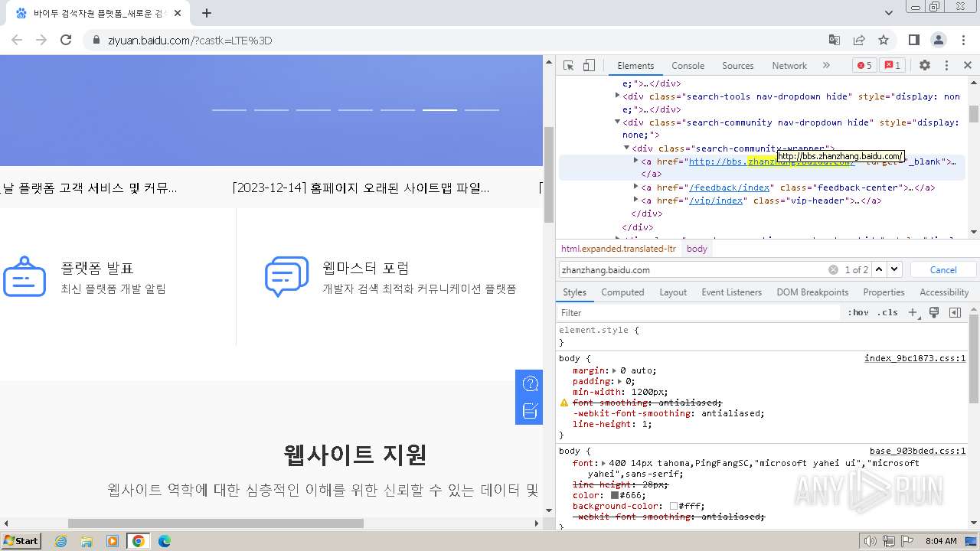980x551 pixels.
Task: Open Microsoft Edge from the taskbar
Action: (164, 541)
